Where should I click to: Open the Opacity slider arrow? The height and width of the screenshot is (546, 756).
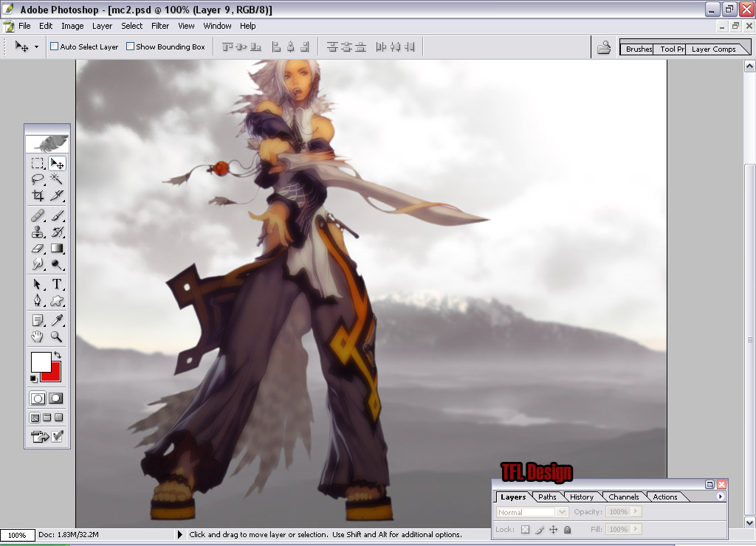(x=636, y=511)
